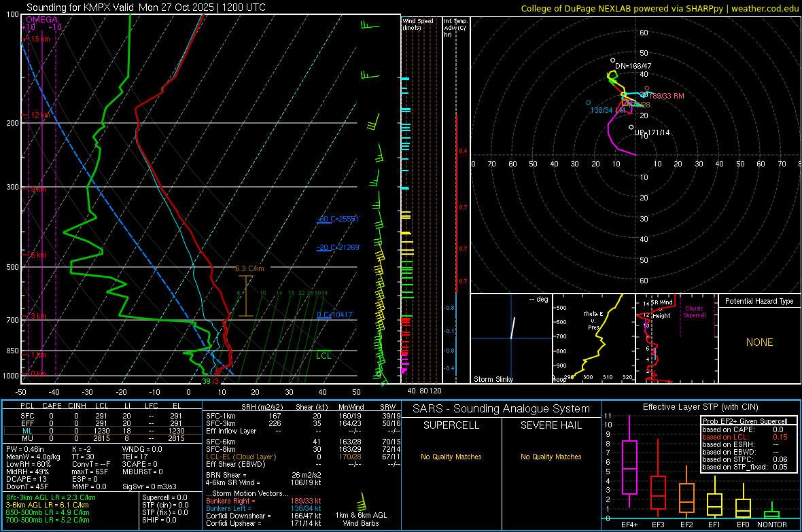Click the 12 km height marker
802x532 pixels.
click(40, 115)
